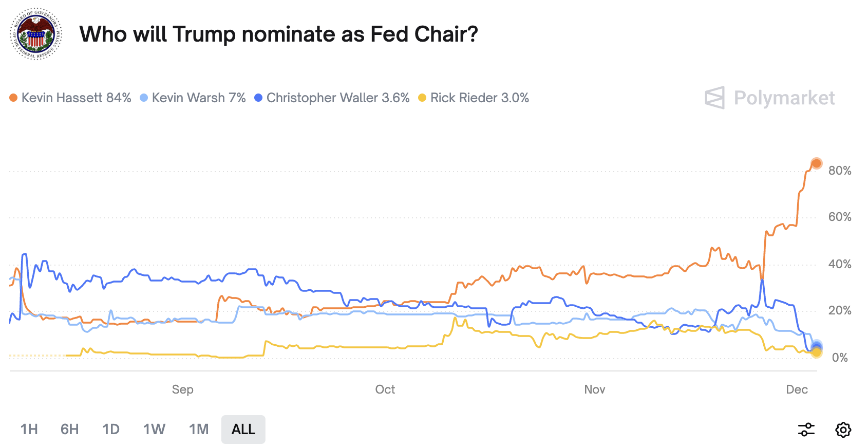Viewport: 868px width, 447px height.
Task: Click the orange Hassett endpoint marker on chart
Action: [816, 164]
